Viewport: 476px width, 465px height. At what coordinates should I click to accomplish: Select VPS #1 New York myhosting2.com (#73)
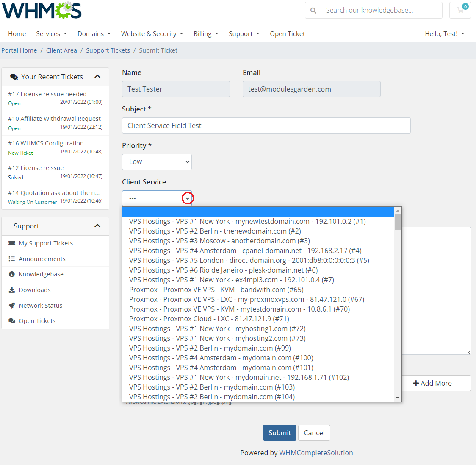[258, 338]
